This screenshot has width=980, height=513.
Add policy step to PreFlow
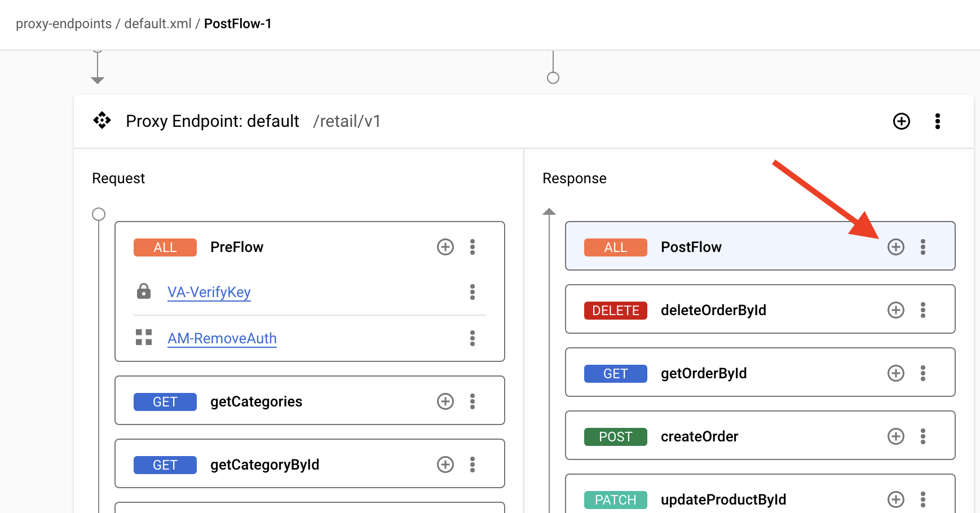coord(445,247)
